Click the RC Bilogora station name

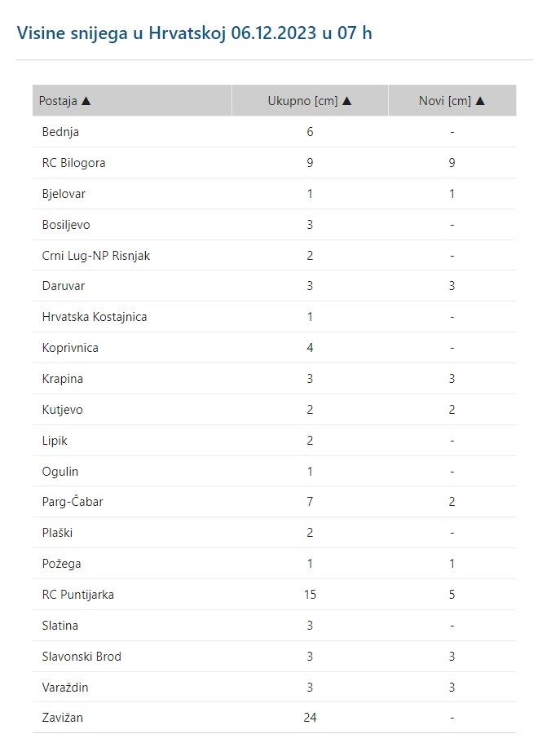point(73,163)
